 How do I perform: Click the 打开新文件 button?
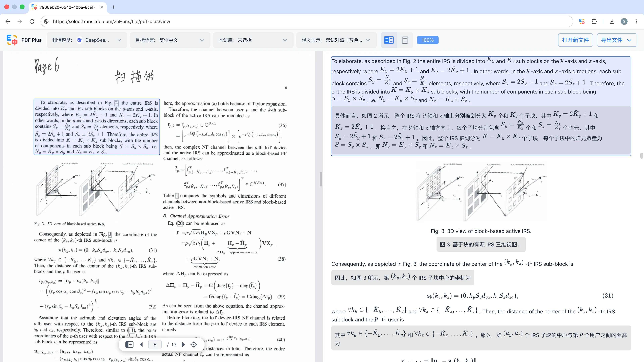coord(575,40)
